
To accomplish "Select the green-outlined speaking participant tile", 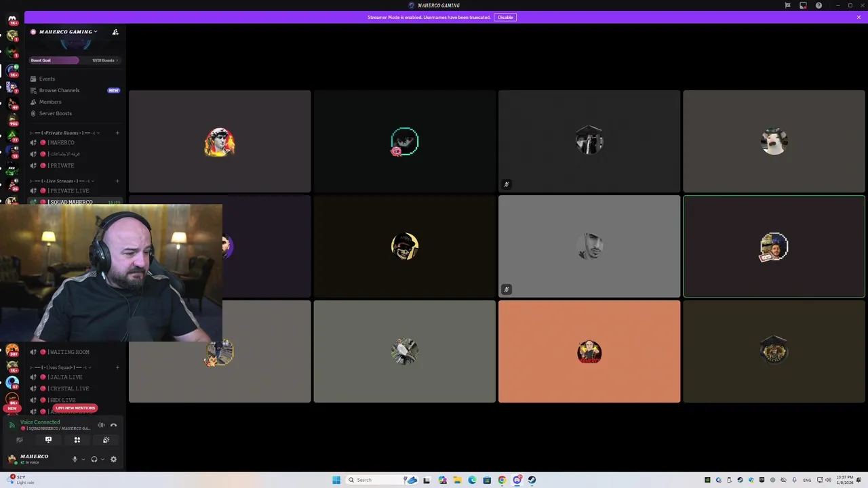I will (774, 247).
